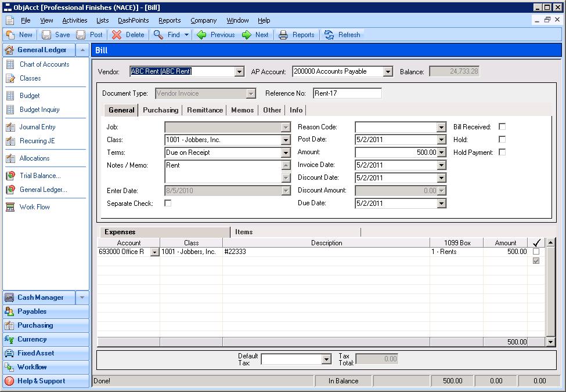Open the Default Tax dropdown
Image resolution: width=566 pixels, height=392 pixels.
(x=326, y=359)
